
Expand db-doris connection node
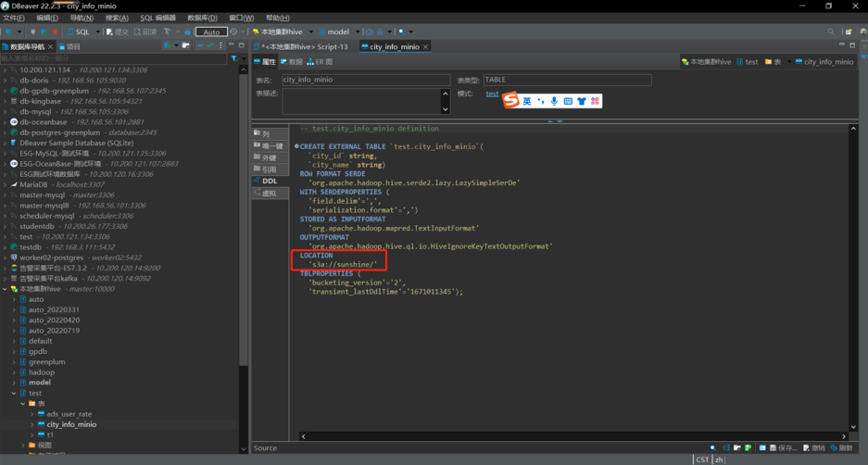point(5,81)
